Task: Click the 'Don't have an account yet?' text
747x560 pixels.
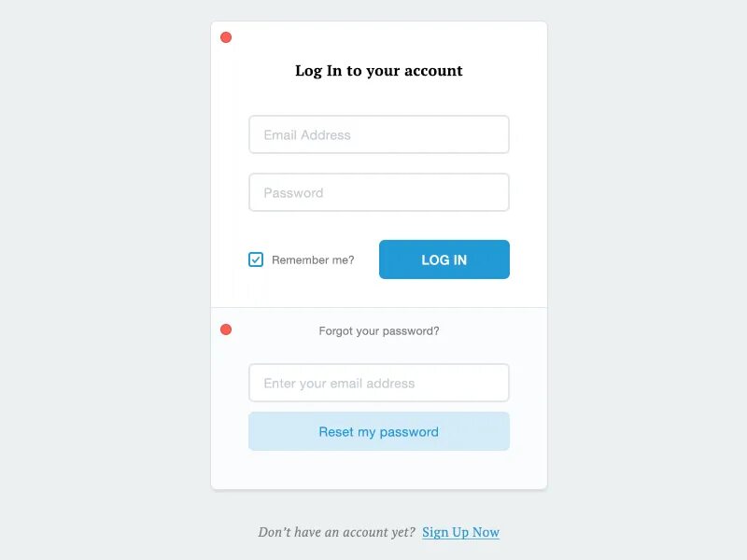Action: coord(337,532)
